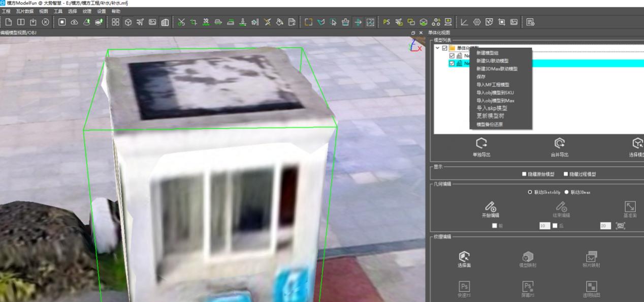Click the 3D cube view icon
644x302 pixels.
click(128, 22)
